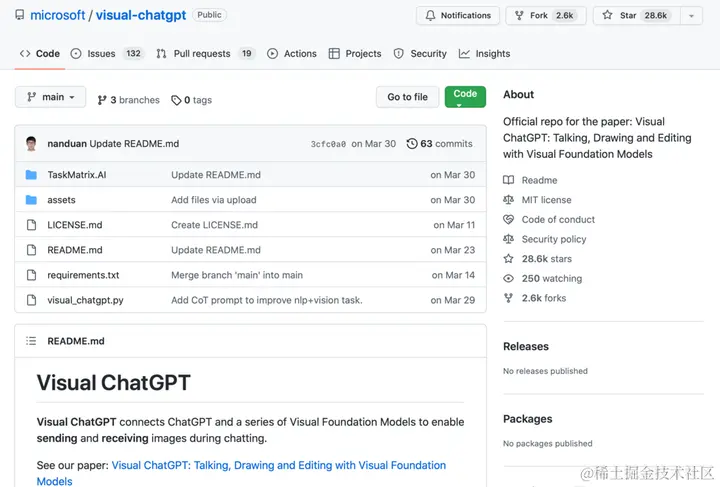720x487 pixels.
Task: Open the assets folder
Action: coord(61,200)
